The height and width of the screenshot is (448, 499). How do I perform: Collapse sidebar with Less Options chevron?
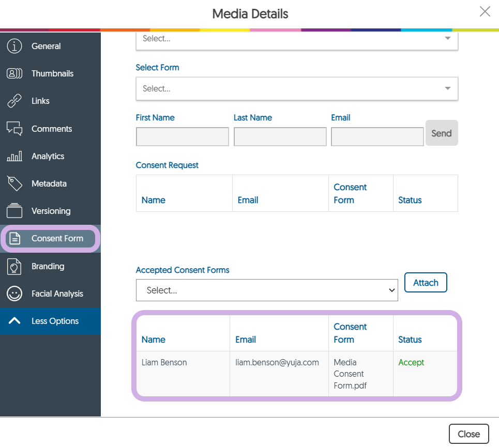coord(14,321)
